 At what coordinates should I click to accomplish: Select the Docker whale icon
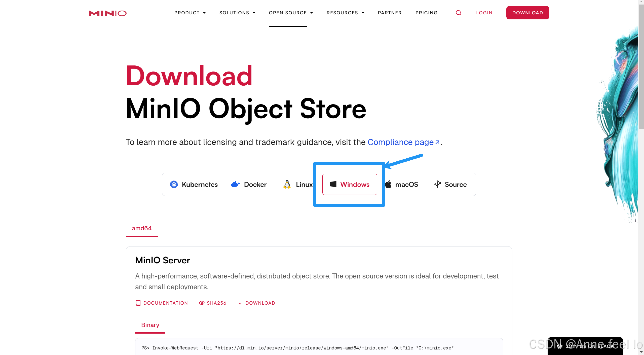click(235, 184)
